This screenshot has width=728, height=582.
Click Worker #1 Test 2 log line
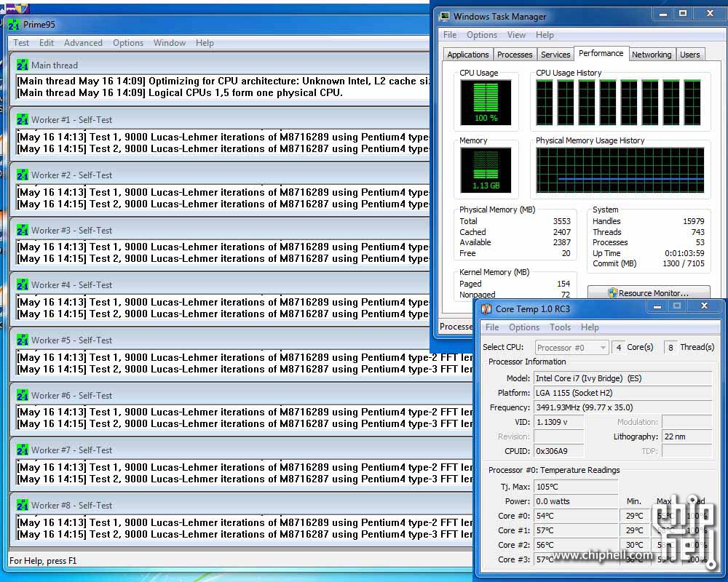click(x=223, y=149)
